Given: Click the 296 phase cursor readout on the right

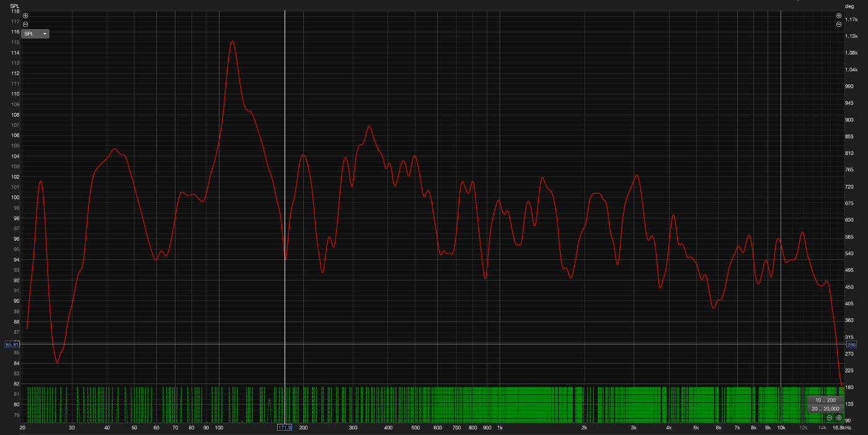Looking at the screenshot, I should (x=851, y=344).
